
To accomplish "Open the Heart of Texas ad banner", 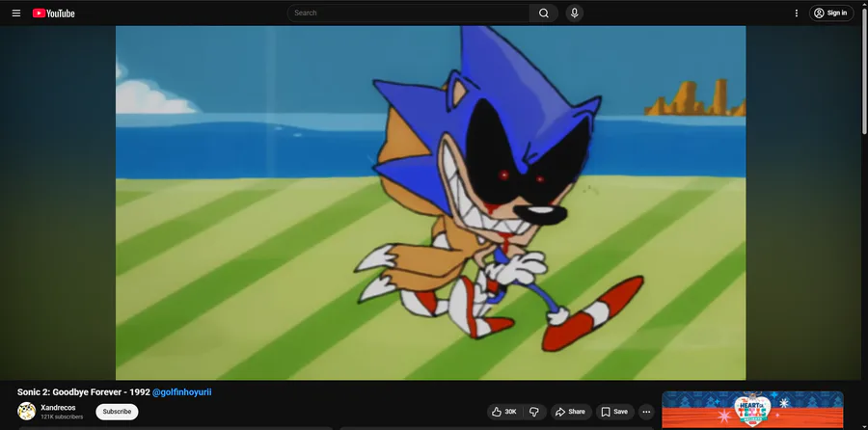I will 752,410.
